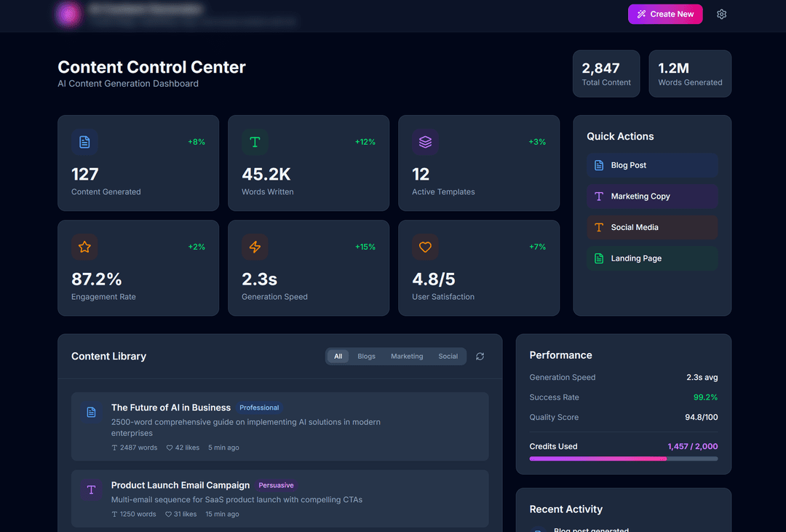The height and width of the screenshot is (532, 786).
Task: Start a Social Media quick action
Action: pyautogui.click(x=652, y=228)
